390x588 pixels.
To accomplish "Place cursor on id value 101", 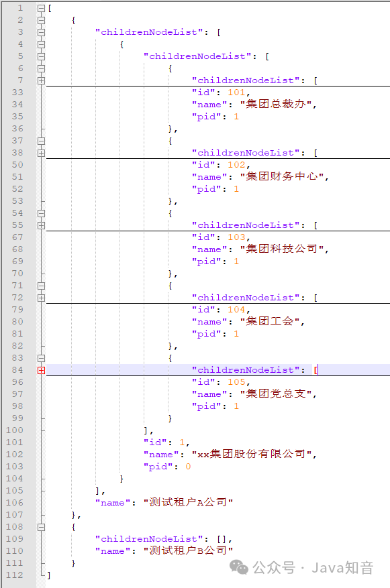I will (x=236, y=93).
